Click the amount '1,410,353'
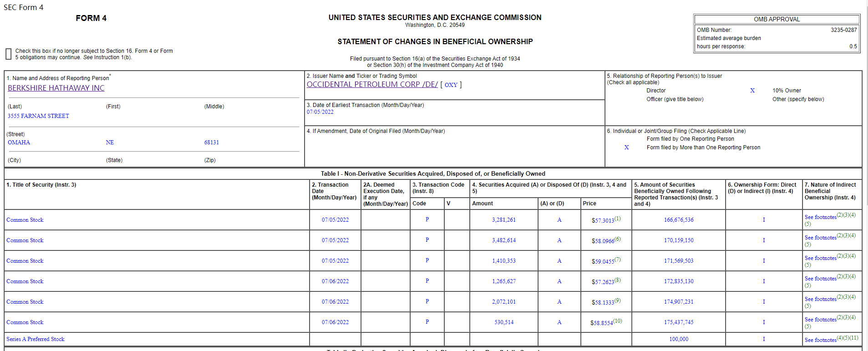The height and width of the screenshot is (351, 868). click(x=504, y=261)
